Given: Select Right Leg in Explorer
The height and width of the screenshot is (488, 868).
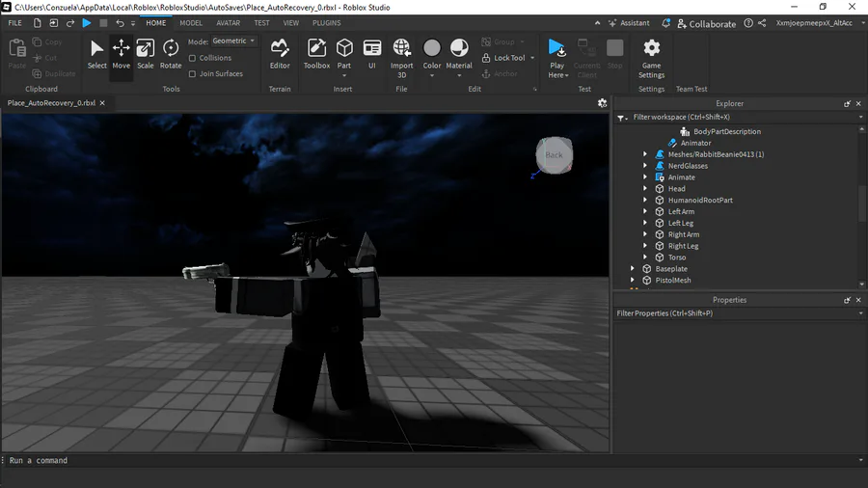Looking at the screenshot, I should [x=683, y=246].
